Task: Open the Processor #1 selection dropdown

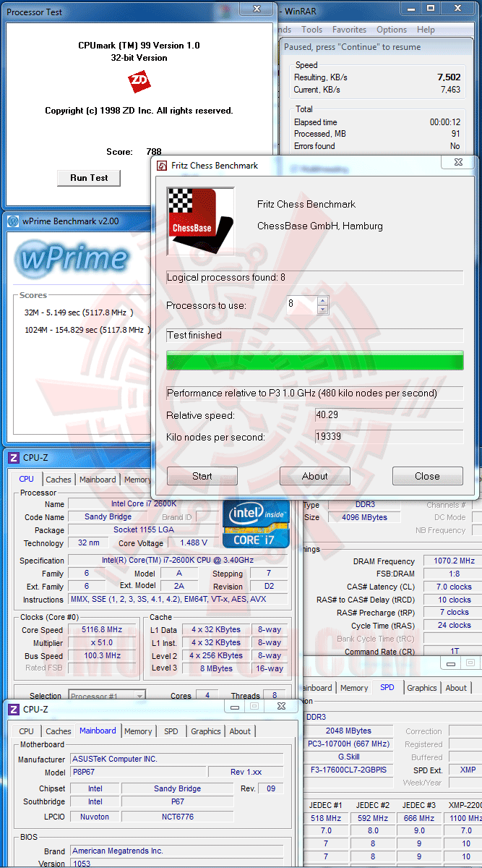Action: 107,696
